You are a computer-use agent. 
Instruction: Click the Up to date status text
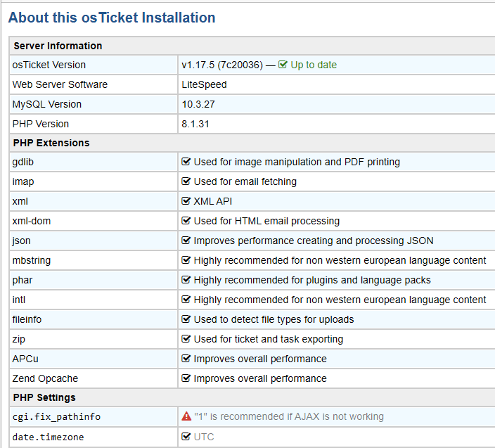click(314, 65)
